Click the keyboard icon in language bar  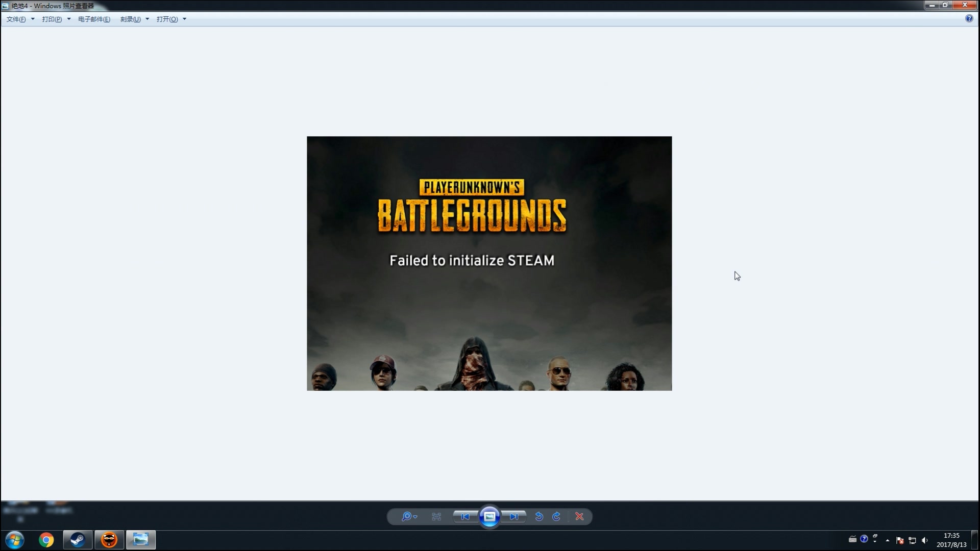852,539
